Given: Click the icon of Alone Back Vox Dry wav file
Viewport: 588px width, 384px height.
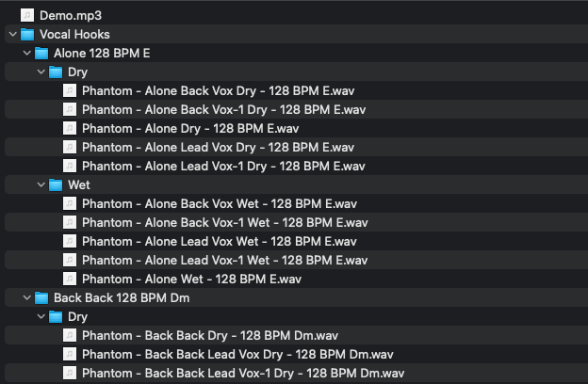Looking at the screenshot, I should point(71,90).
